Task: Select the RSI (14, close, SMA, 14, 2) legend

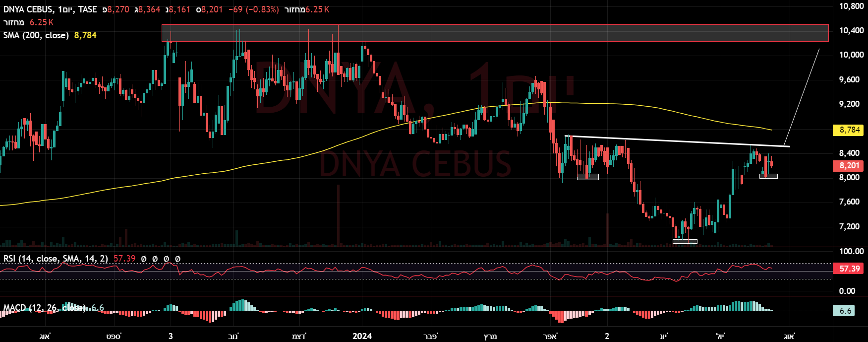Action: (x=56, y=259)
